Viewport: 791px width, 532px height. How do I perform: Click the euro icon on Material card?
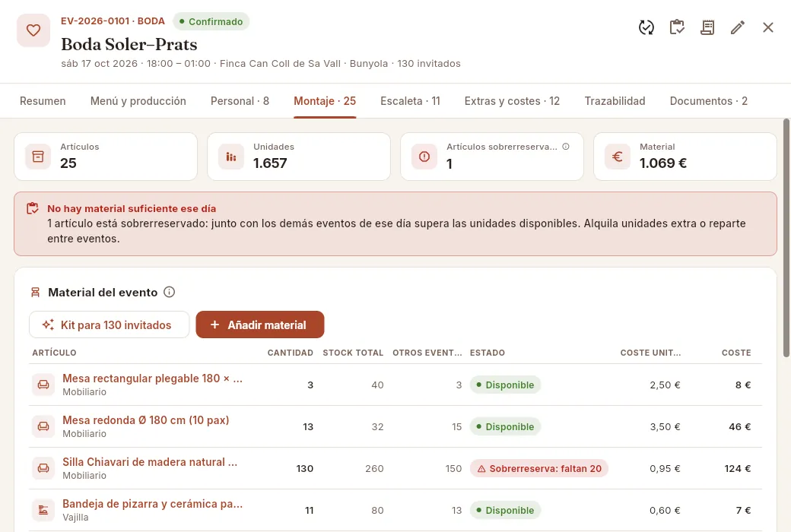618,157
